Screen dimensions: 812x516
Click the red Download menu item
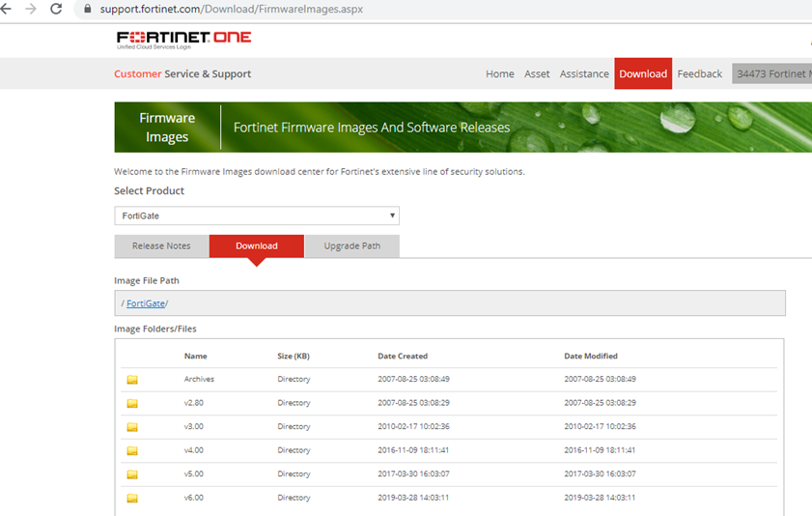tap(643, 73)
